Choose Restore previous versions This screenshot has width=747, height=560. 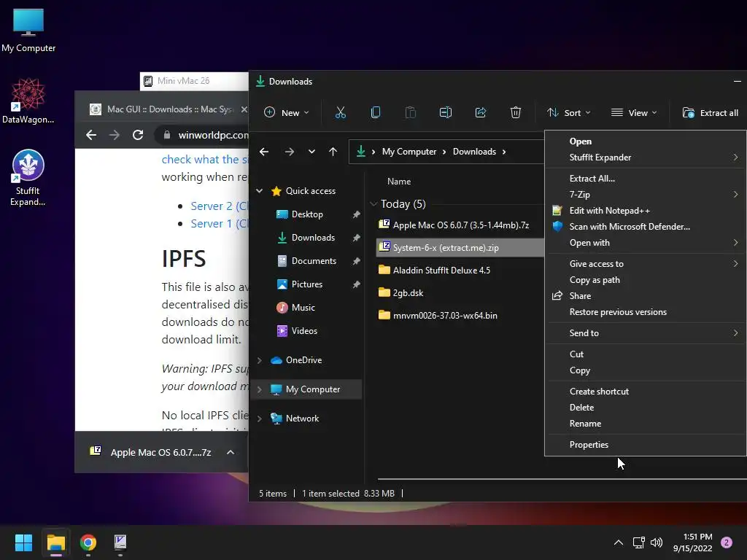tap(645, 312)
